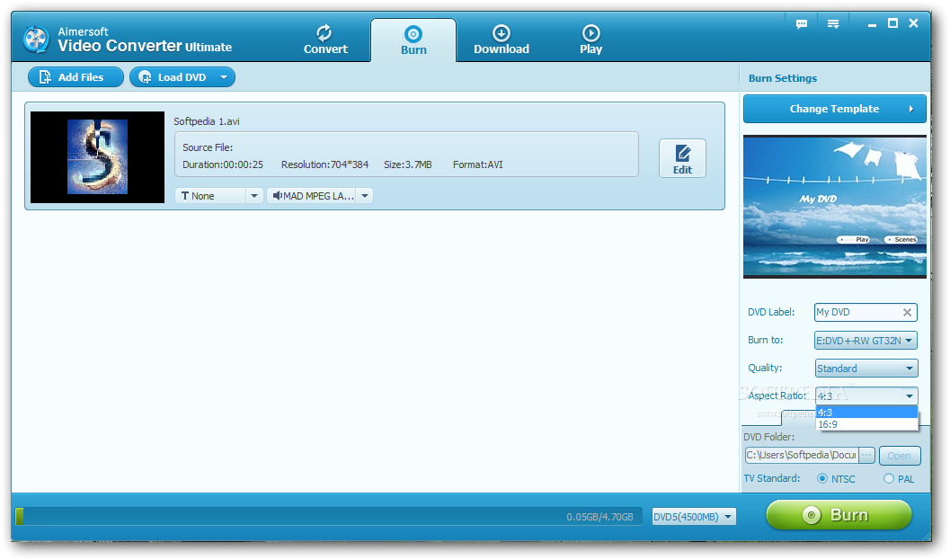Click the Download arrow icon
This screenshot has height=560, width=950.
click(x=501, y=32)
